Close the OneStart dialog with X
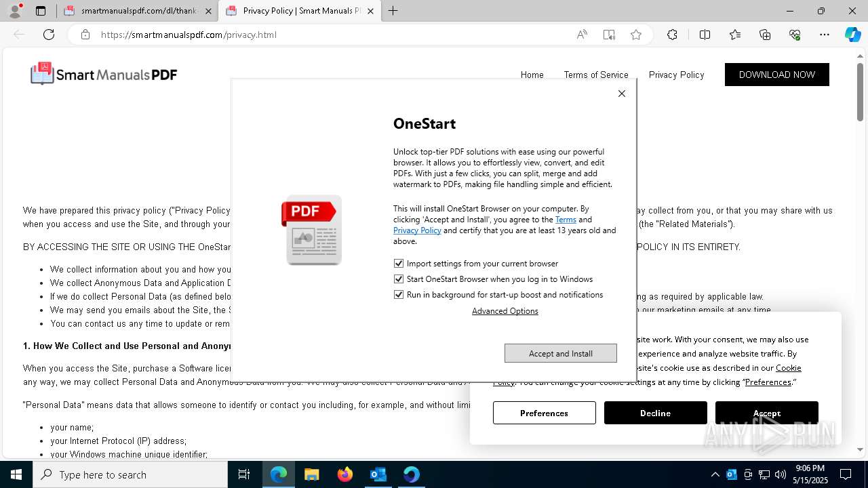 [x=622, y=94]
